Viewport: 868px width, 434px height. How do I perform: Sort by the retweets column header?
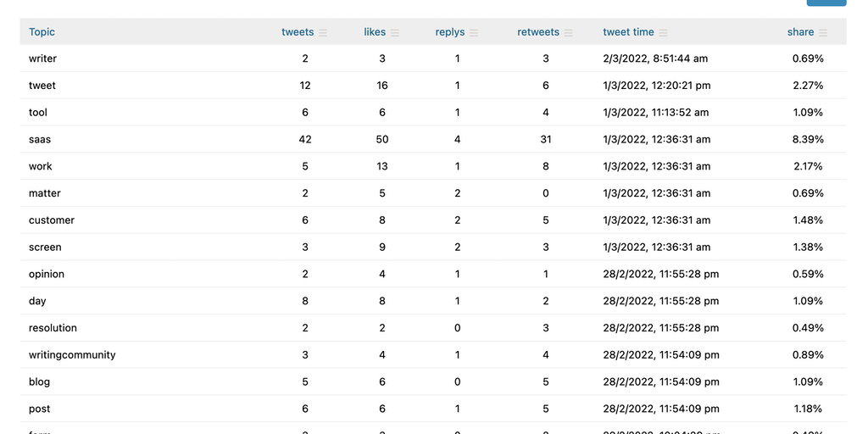click(538, 32)
